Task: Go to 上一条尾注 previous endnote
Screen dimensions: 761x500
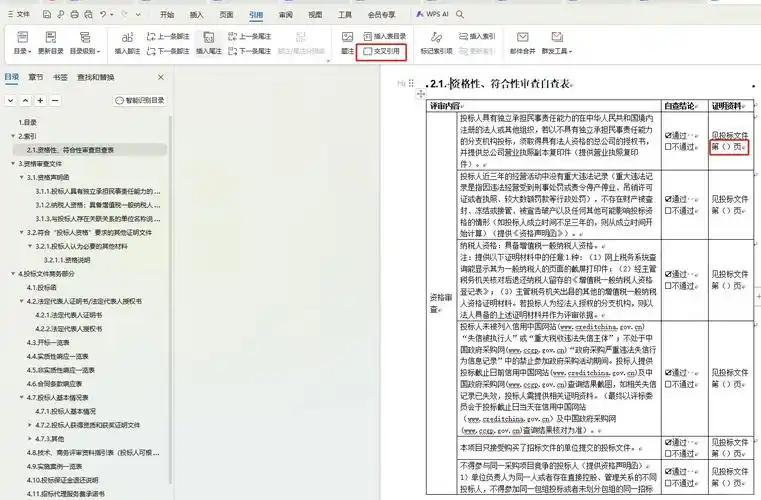Action: (249, 36)
